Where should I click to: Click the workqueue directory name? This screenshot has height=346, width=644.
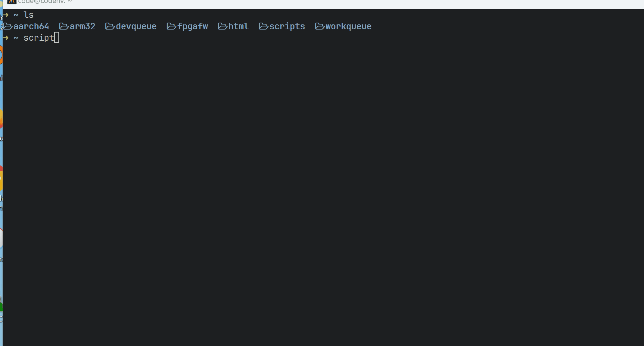[x=348, y=27]
